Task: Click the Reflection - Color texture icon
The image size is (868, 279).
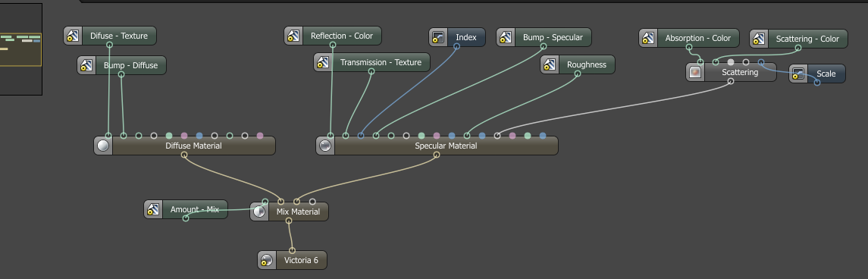Action: 293,36
